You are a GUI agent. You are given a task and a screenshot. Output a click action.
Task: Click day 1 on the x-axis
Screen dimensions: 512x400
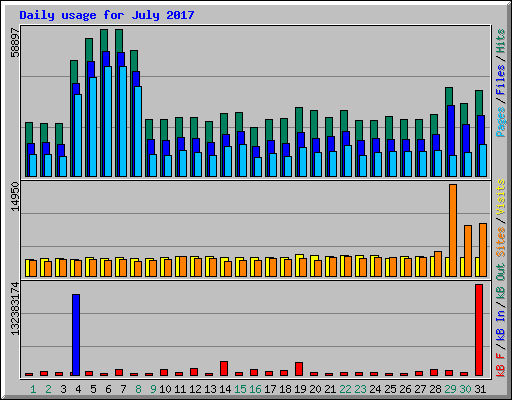click(x=33, y=389)
